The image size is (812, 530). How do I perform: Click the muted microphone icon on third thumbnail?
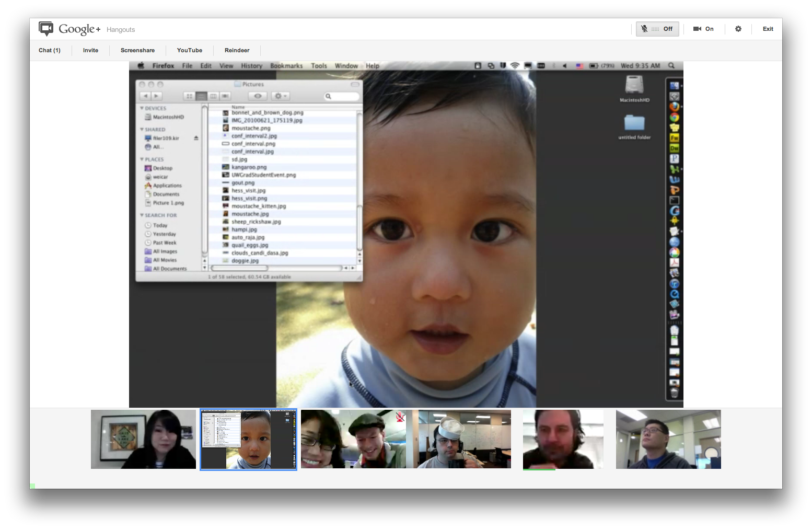400,417
